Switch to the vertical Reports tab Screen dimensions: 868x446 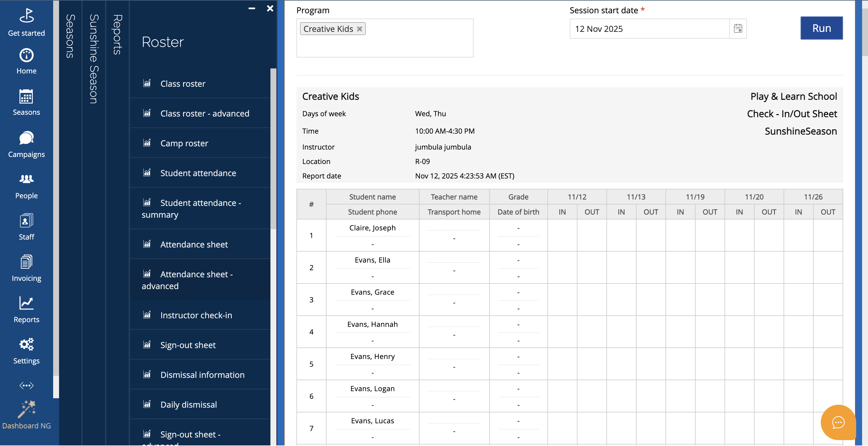(x=117, y=34)
